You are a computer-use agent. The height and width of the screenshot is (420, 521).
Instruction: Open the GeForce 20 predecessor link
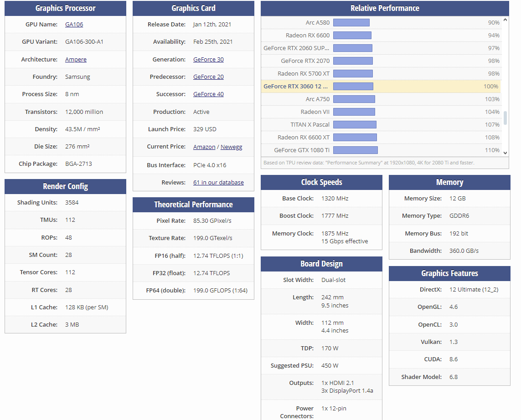[208, 77]
